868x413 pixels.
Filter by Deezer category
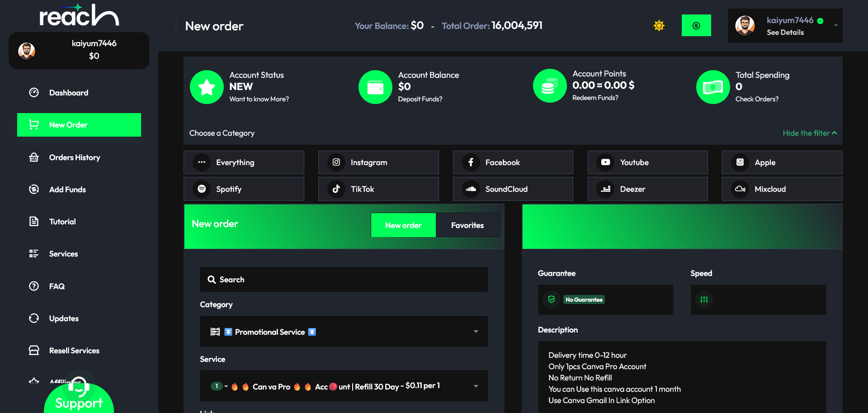[648, 189]
